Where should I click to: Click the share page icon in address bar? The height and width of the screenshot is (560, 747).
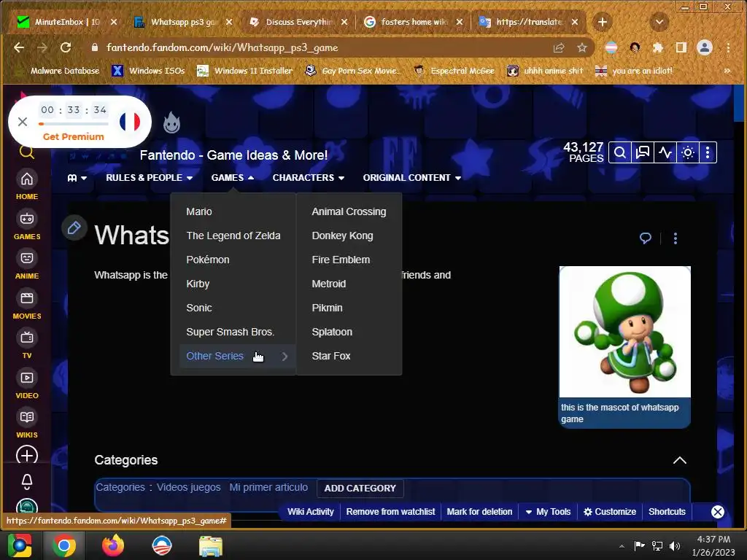coord(559,47)
